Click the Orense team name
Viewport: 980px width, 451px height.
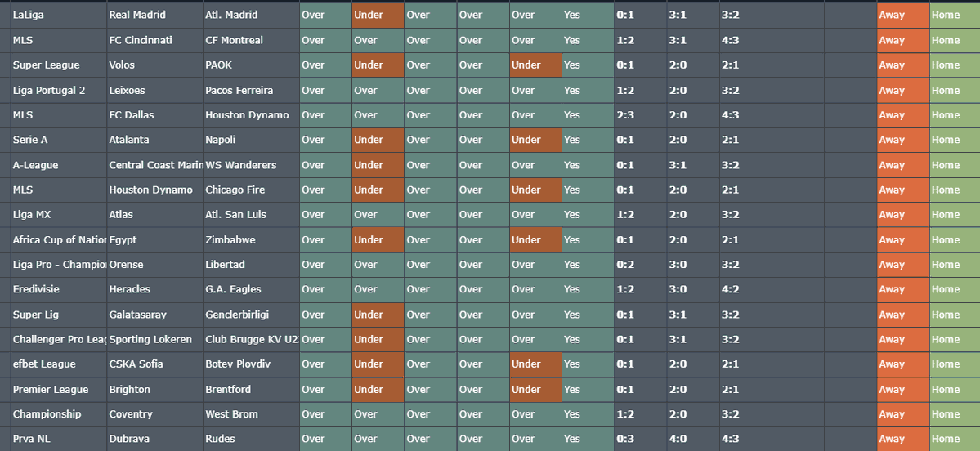[x=126, y=265]
